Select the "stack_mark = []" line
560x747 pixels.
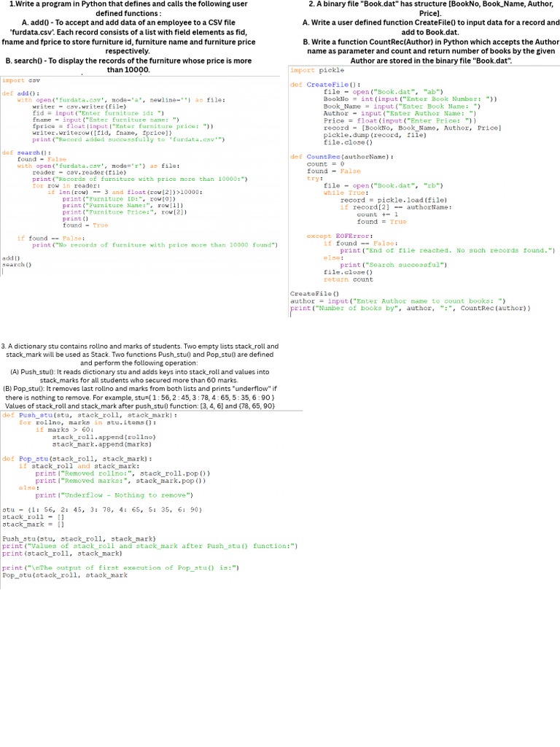(34, 525)
